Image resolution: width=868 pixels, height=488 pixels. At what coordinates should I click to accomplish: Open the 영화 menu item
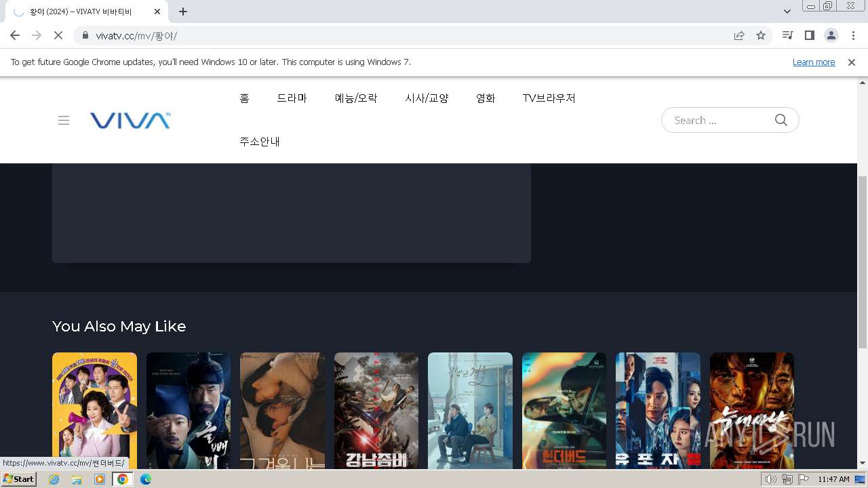486,98
